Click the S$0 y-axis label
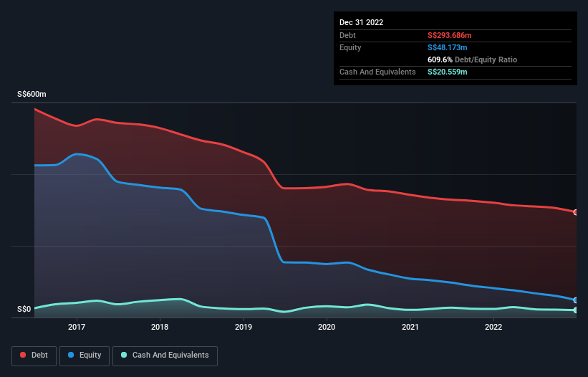 click(x=24, y=309)
